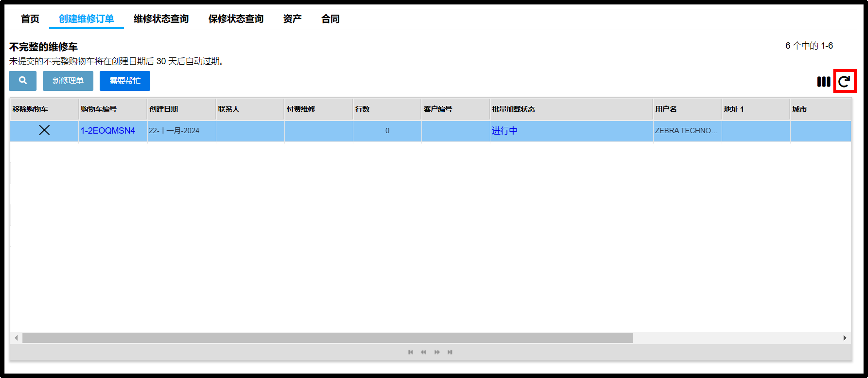Select the date cell 22-十一月-2024
The width and height of the screenshot is (868, 378).
click(x=181, y=131)
